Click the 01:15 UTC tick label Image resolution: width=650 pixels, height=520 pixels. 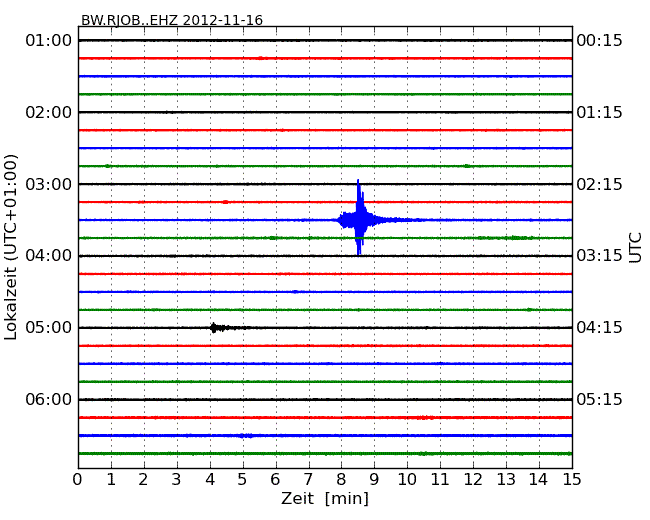point(599,112)
